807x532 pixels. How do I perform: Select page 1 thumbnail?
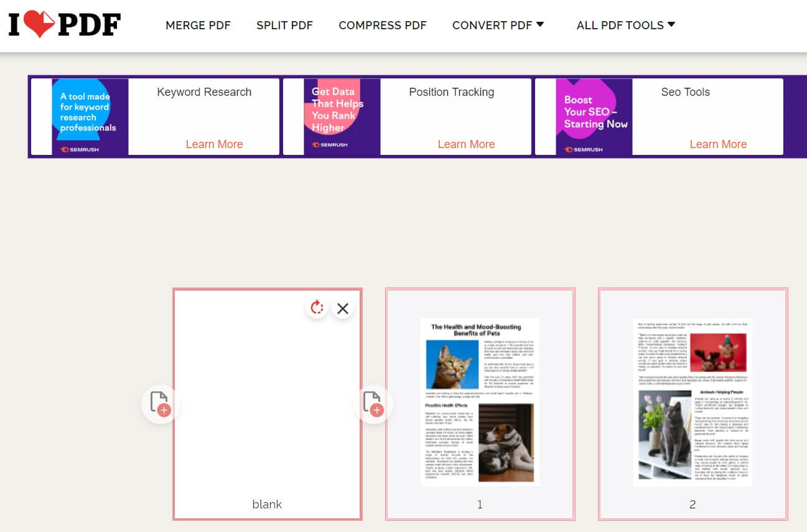coord(480,401)
